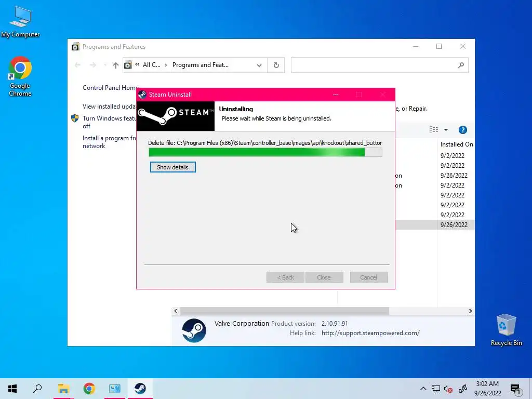The height and width of the screenshot is (399, 532).
Task: Select 'All C...' breadcrumb in address bar
Action: [x=151, y=65]
